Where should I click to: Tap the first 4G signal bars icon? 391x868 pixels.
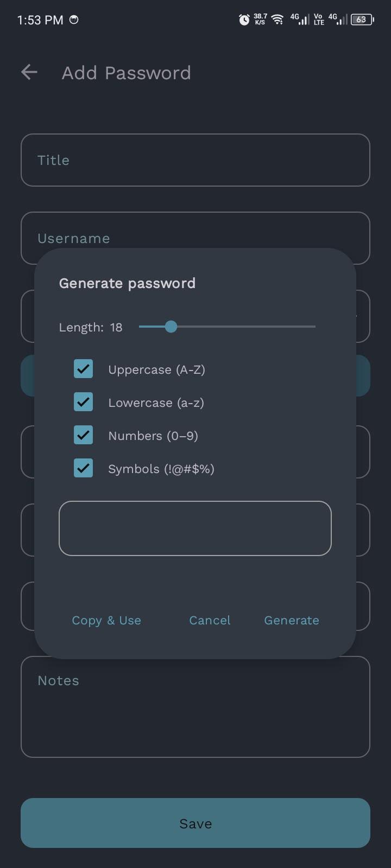coord(300,20)
